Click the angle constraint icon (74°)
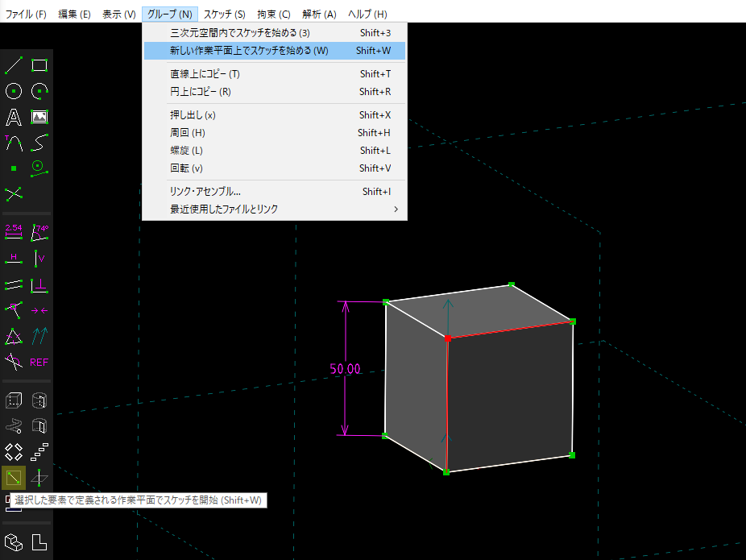 pos(39,233)
